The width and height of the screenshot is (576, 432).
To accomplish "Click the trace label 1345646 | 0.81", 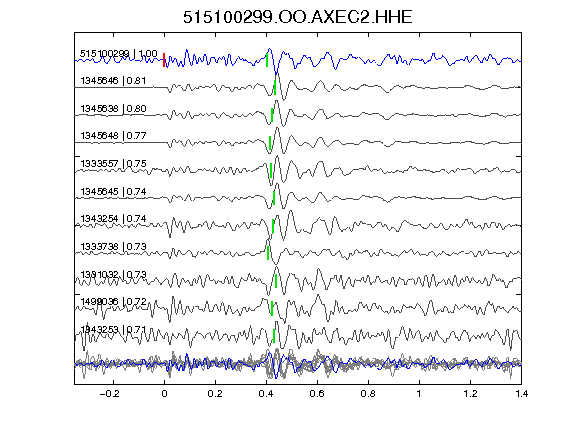I will click(113, 80).
